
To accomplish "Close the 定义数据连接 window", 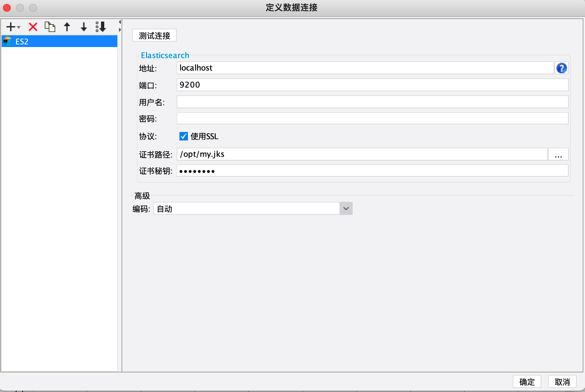I will [7, 8].
